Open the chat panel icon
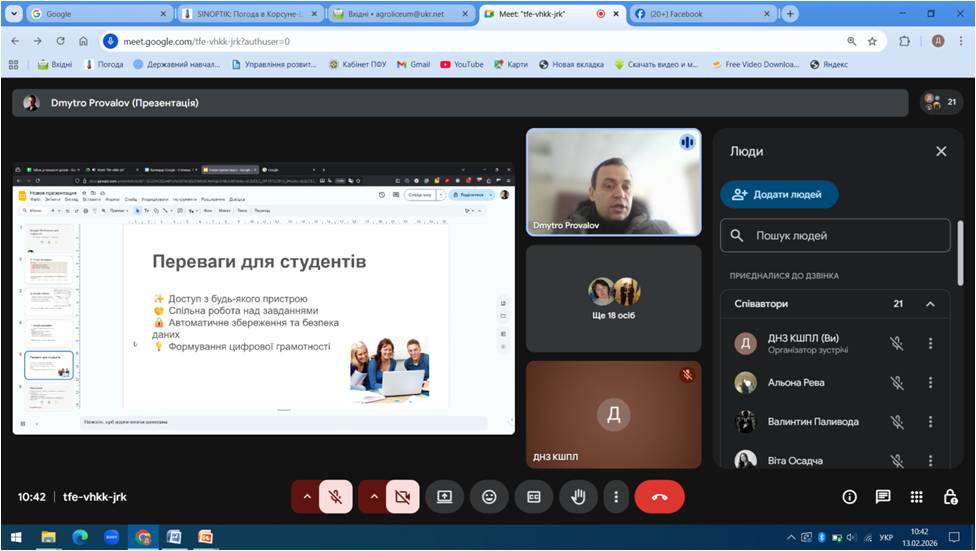 click(x=883, y=496)
